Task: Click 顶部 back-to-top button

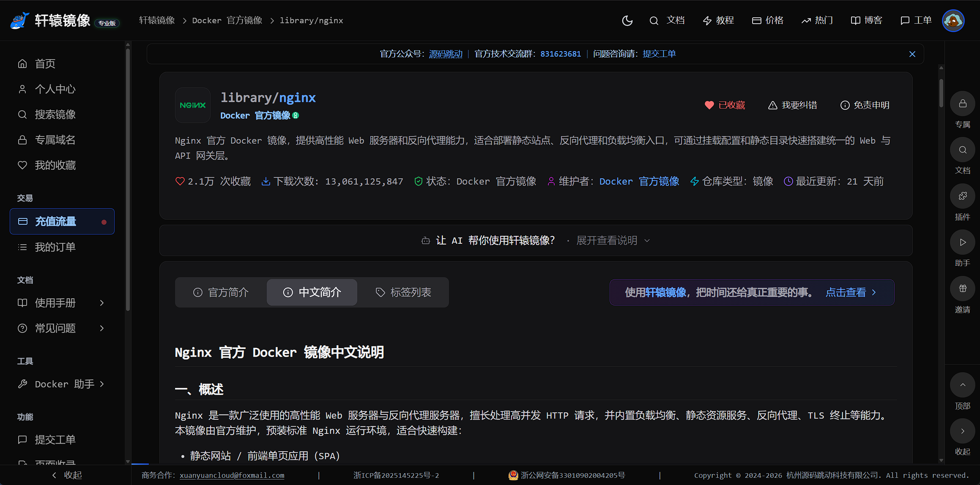Action: [963, 385]
